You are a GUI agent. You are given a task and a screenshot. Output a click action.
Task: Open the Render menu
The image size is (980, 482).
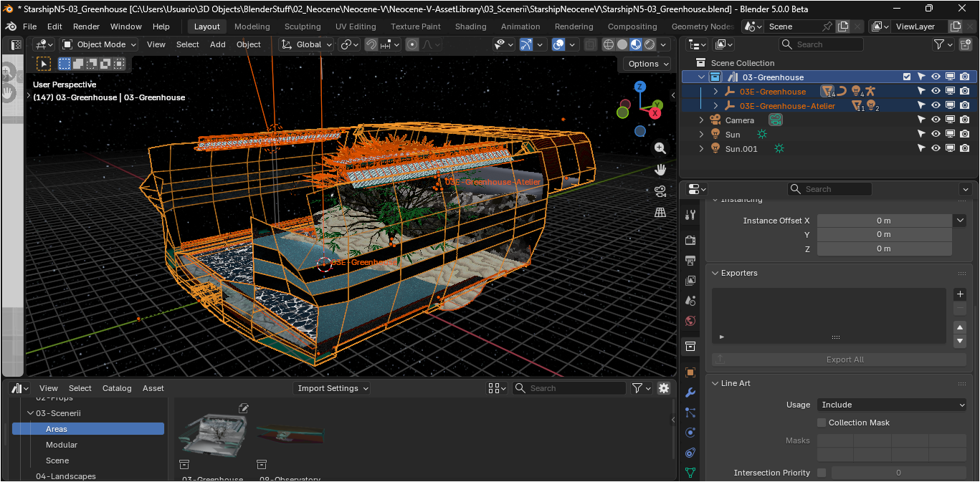[x=86, y=26]
